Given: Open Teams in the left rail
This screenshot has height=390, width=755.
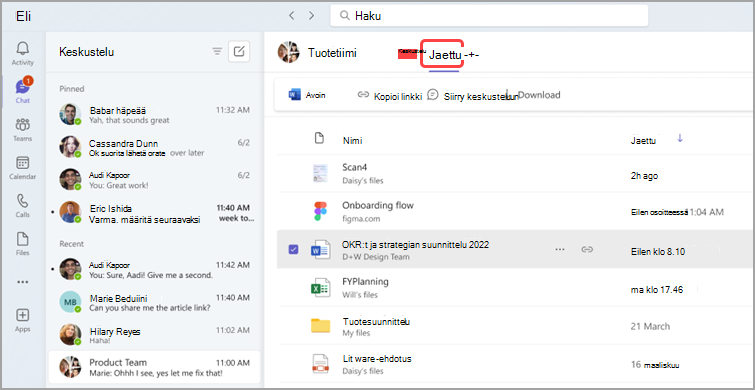Looking at the screenshot, I should point(23,130).
